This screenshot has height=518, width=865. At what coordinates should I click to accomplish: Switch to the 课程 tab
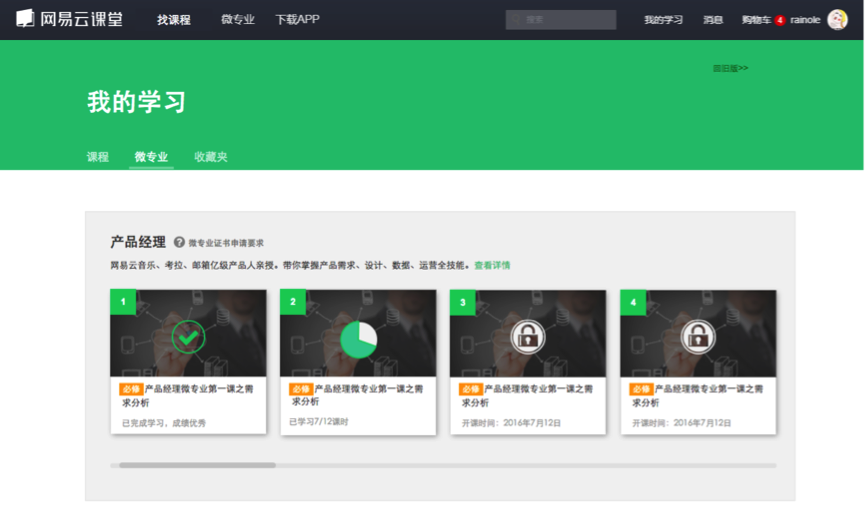pos(98,157)
